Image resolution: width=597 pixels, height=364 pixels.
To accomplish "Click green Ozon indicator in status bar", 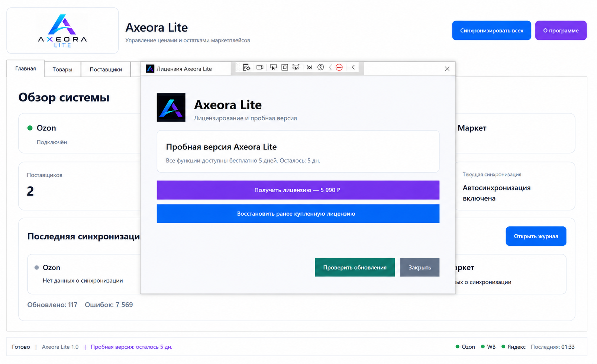I will [457, 347].
